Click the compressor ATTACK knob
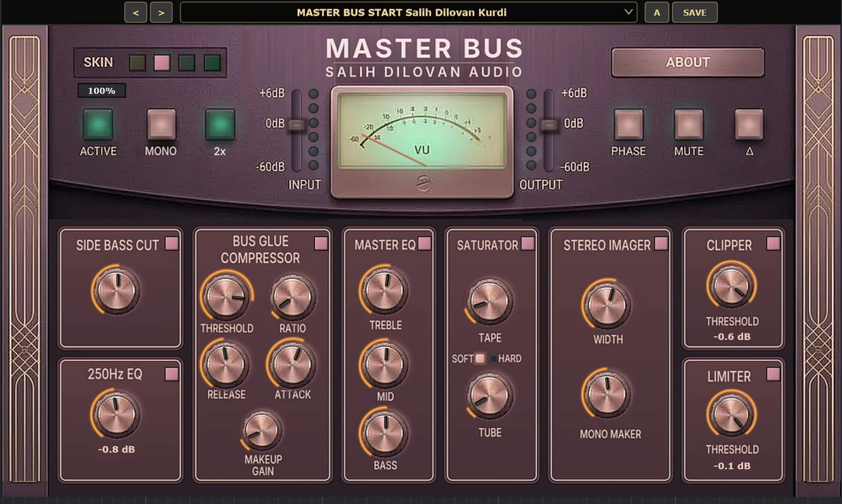Viewport: 842px width, 504px height. pyautogui.click(x=292, y=365)
